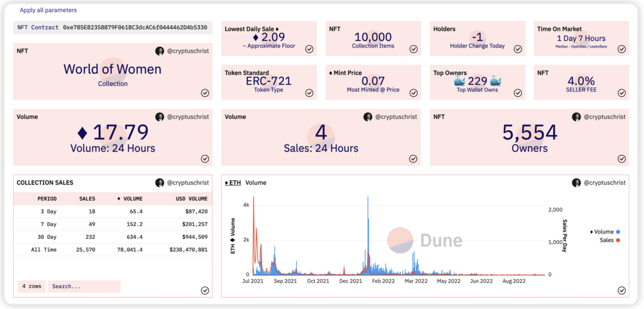Click checkmark icon on Top Owners card

pyautogui.click(x=518, y=93)
